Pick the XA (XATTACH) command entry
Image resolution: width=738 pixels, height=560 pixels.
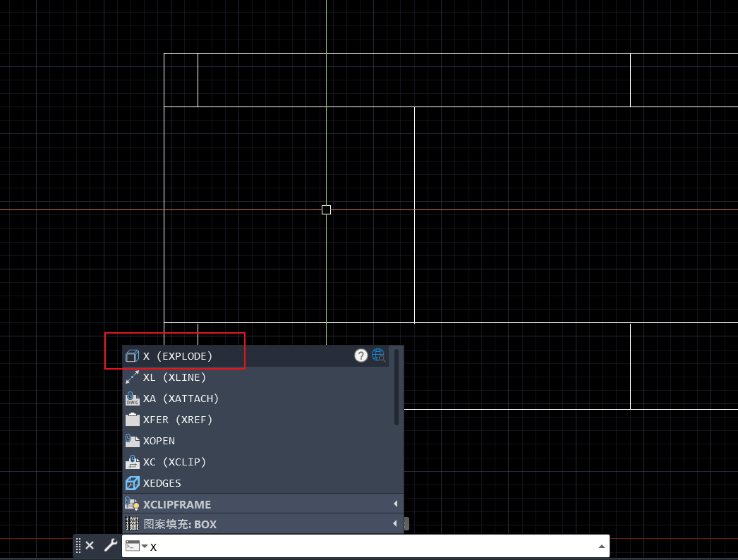click(x=181, y=398)
